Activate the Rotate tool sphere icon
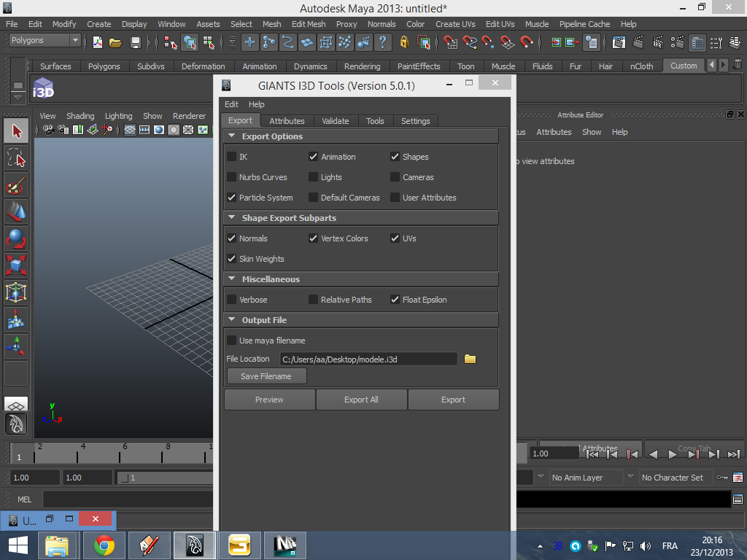Image resolution: width=747 pixels, height=560 pixels. point(16,238)
